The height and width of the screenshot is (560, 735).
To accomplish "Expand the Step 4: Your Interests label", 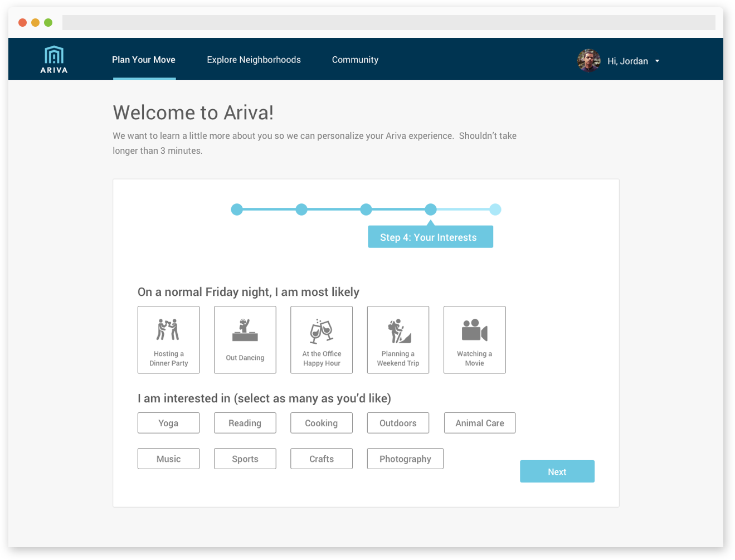I will 430,237.
